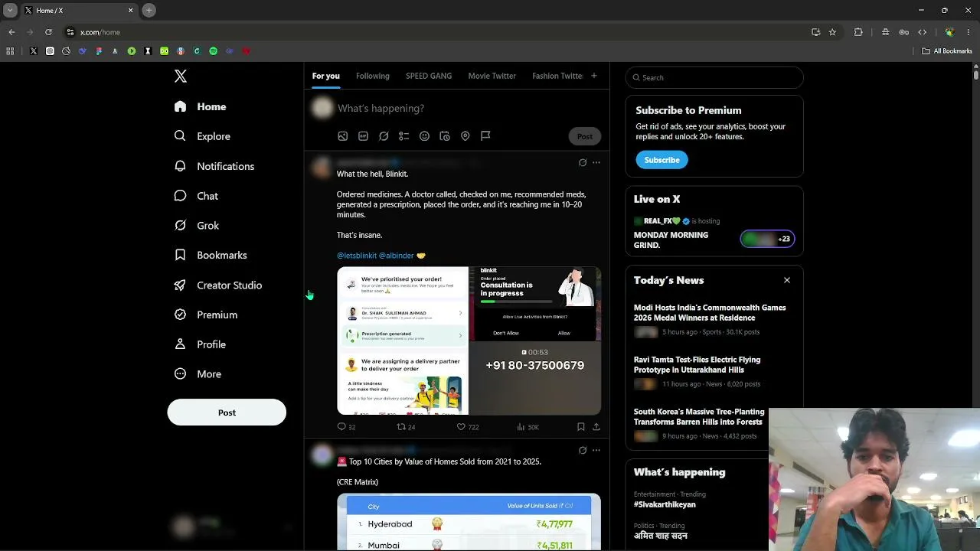
Task: Close the Today's News panel
Action: 787,280
